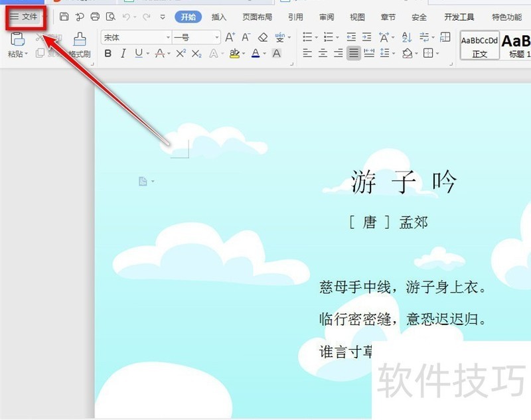Open Print Preview icon
The image size is (531, 420).
tap(111, 17)
